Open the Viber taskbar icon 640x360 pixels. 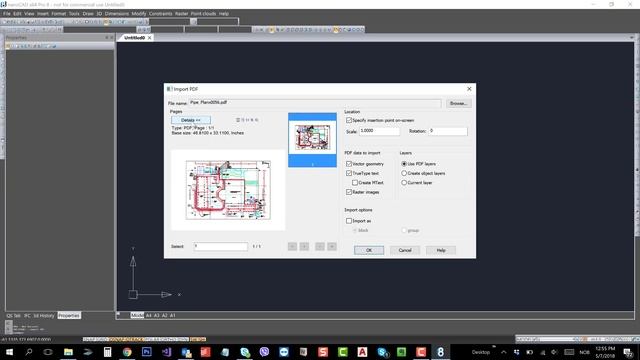coord(264,352)
